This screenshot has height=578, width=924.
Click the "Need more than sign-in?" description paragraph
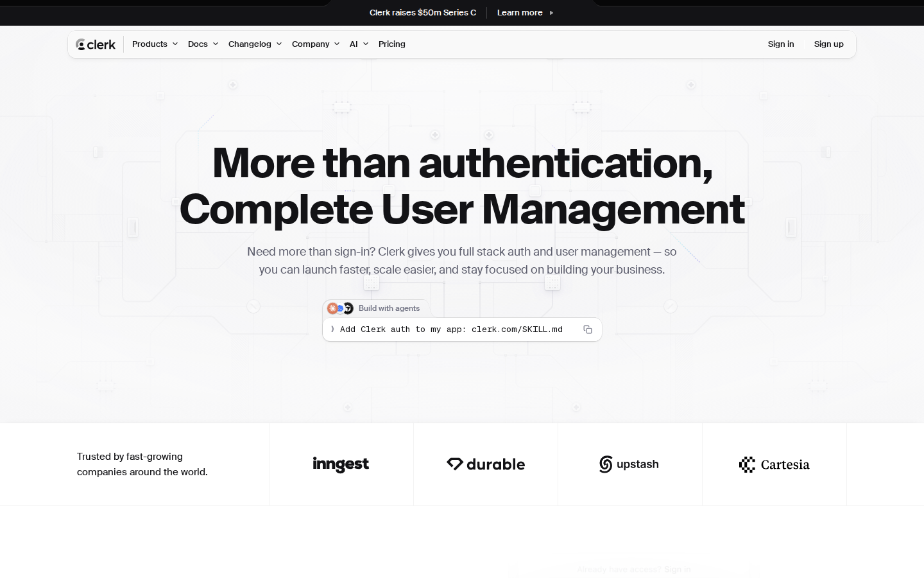(462, 261)
